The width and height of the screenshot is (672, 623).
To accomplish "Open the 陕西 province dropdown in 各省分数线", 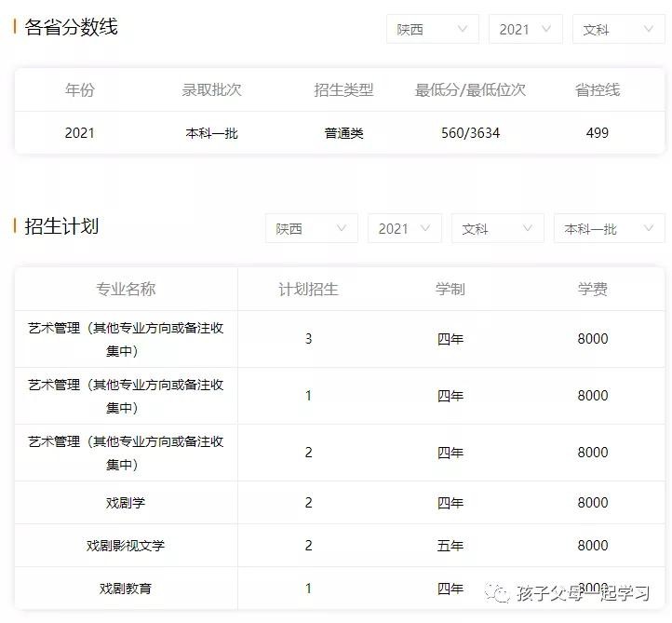I will pos(432,29).
